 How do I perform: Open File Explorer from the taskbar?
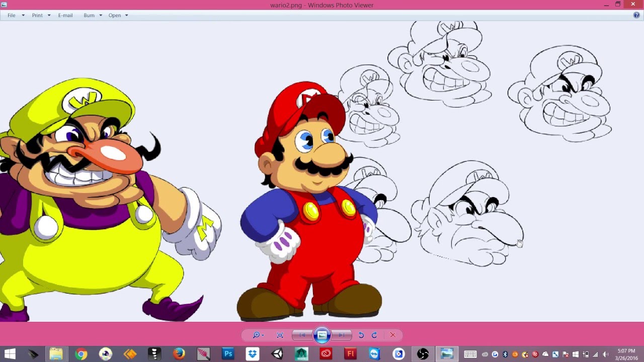click(56, 354)
